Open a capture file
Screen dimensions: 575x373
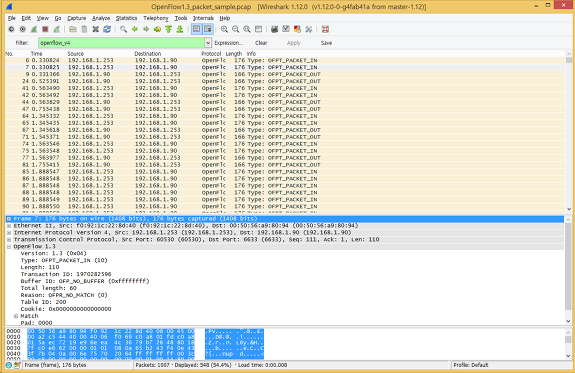pyautogui.click(x=73, y=29)
